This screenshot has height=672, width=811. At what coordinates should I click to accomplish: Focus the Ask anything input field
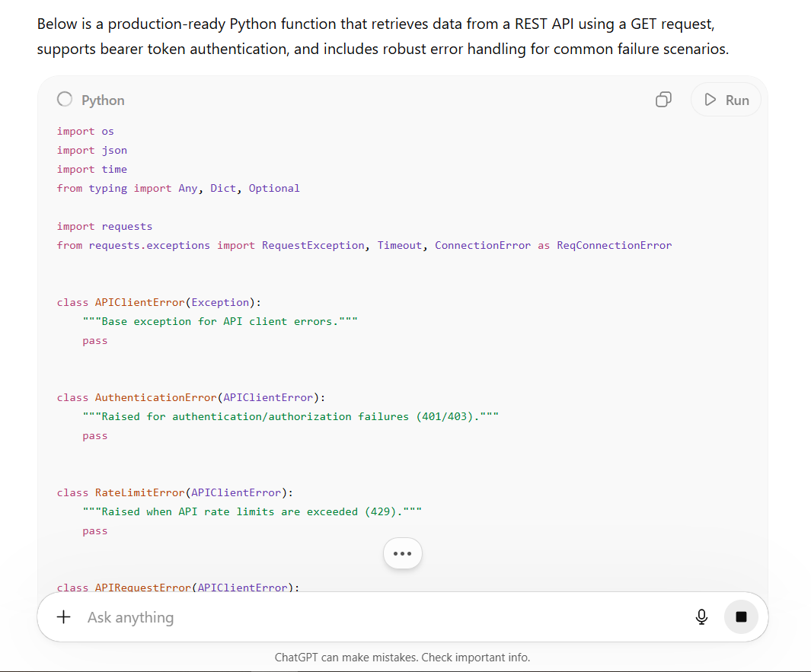coord(383,617)
